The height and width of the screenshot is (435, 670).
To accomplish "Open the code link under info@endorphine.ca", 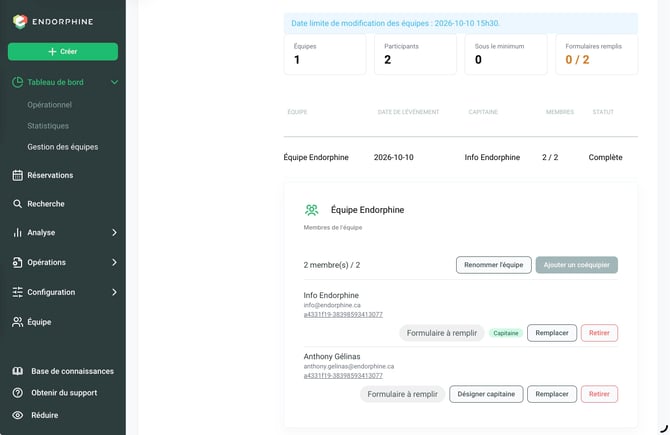I will click(x=343, y=314).
